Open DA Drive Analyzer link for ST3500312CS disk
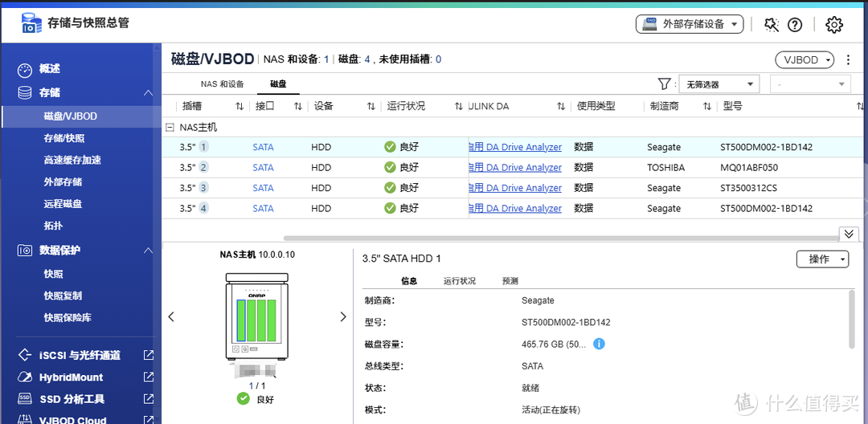 click(515, 188)
